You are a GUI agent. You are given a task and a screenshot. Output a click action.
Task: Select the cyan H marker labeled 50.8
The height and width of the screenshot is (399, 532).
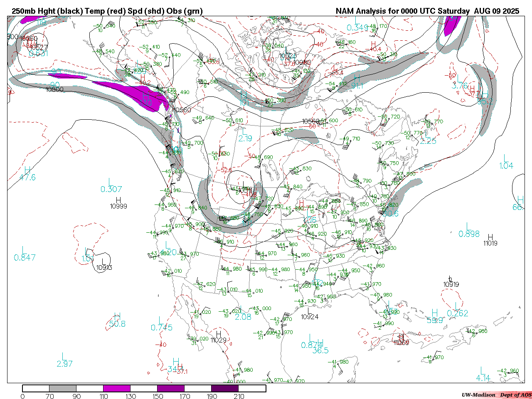[117, 317]
